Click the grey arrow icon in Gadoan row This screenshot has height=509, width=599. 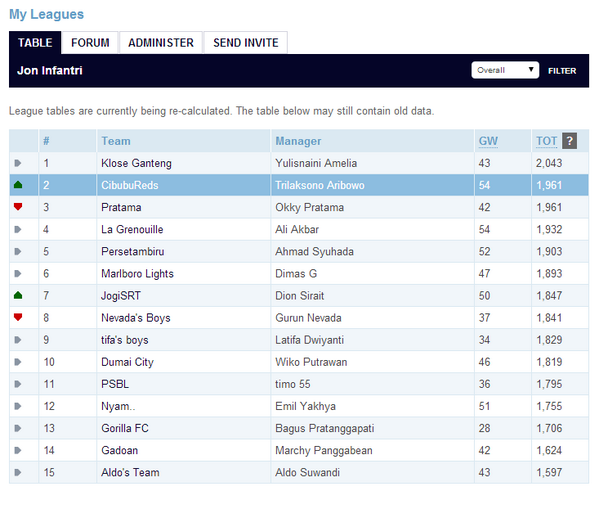point(18,451)
